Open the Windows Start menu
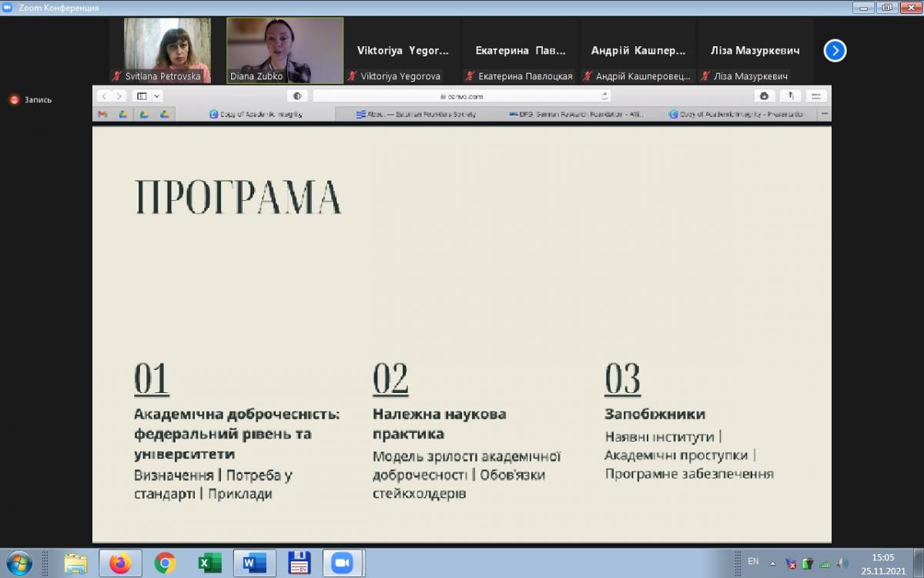The width and height of the screenshot is (924, 578). click(18, 563)
